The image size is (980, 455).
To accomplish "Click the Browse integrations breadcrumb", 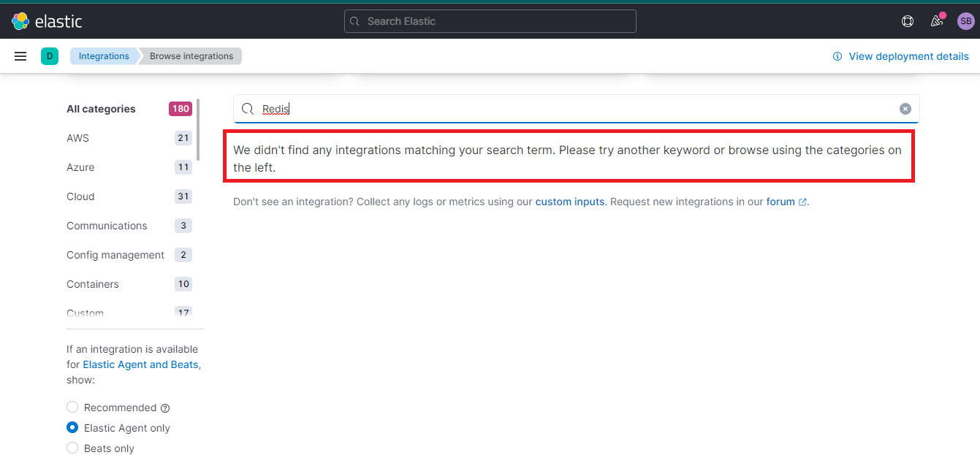I will 191,56.
